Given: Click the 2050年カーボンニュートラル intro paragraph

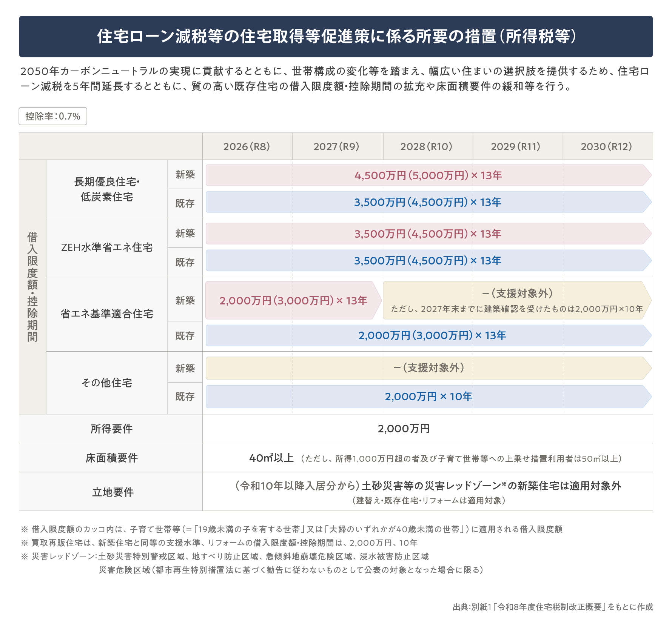Looking at the screenshot, I should click(x=335, y=79).
